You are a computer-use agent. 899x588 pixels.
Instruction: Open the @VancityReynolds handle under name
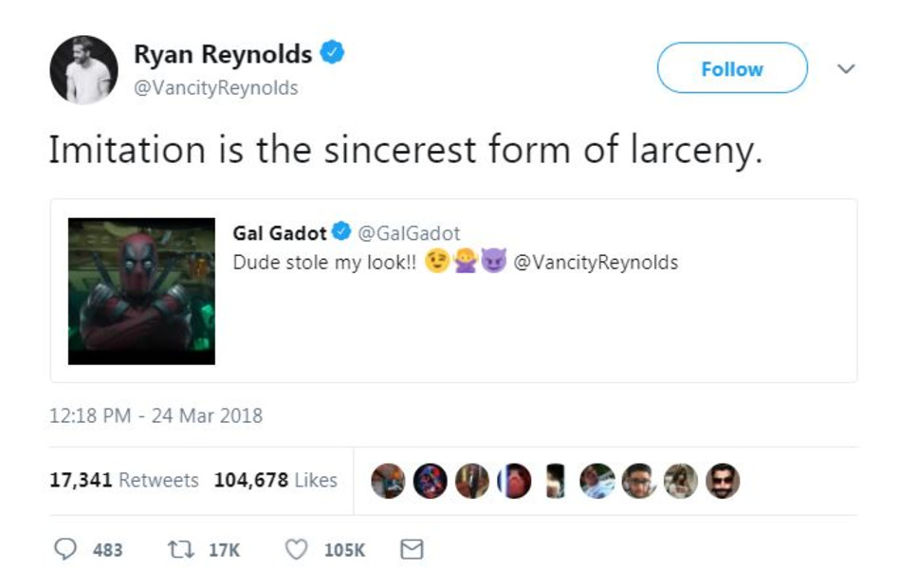click(216, 88)
